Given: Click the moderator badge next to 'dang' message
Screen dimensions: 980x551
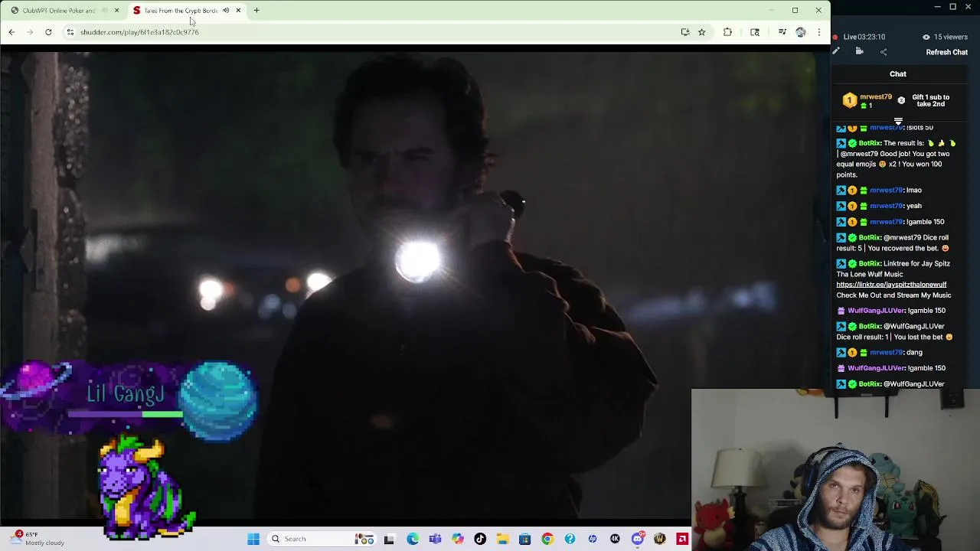Looking at the screenshot, I should pyautogui.click(x=841, y=352).
